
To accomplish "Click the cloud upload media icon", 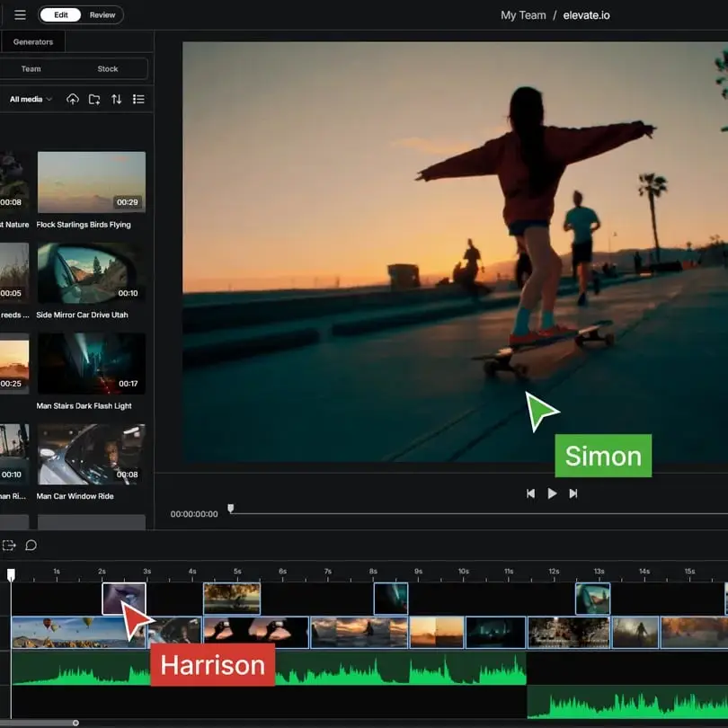I will coord(73,99).
